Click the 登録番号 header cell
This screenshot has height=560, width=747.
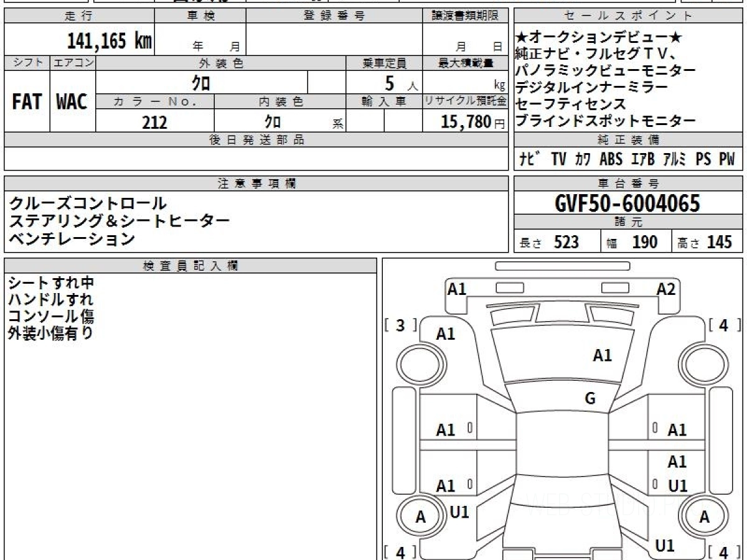334,16
